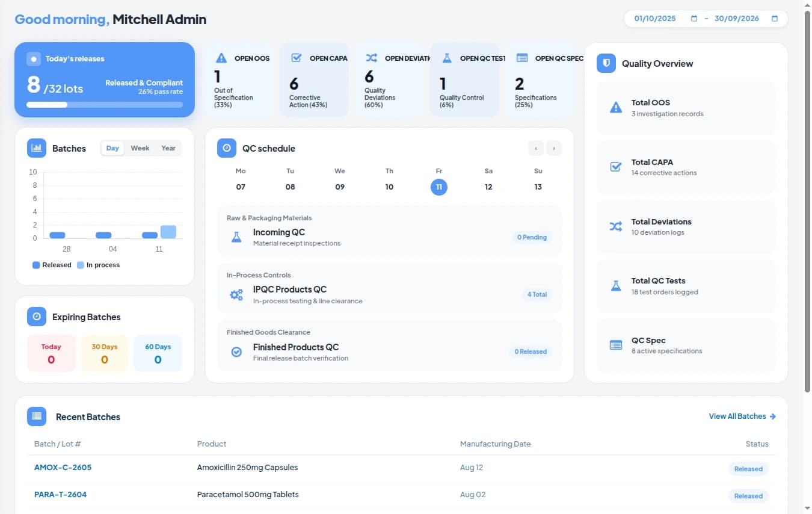Select Thursday 10 in QC schedule
The width and height of the screenshot is (812, 514).
[389, 187]
